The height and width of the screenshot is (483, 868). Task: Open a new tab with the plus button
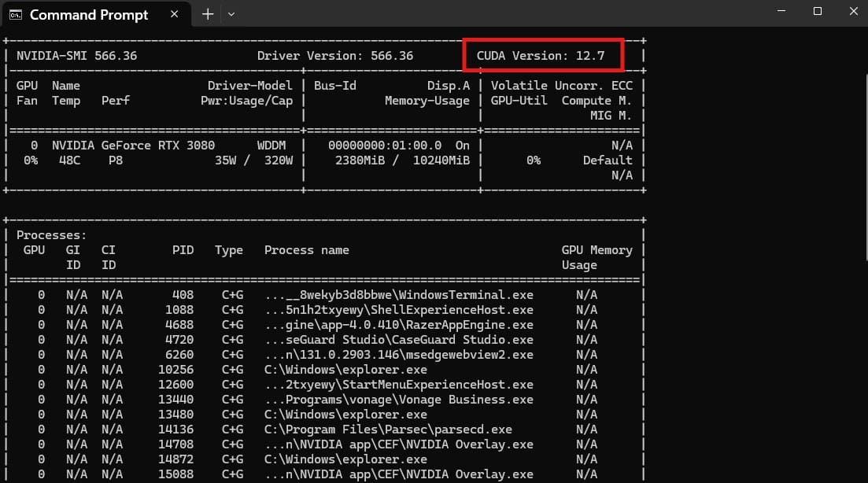[207, 13]
